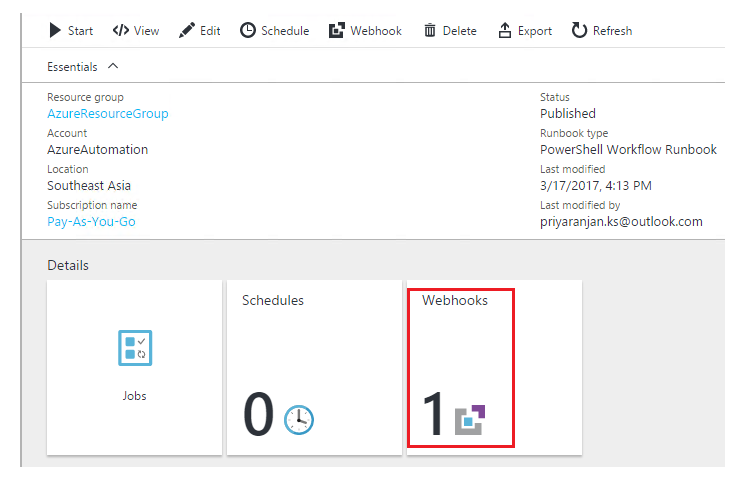Open the Webhooks tile heading

click(455, 301)
